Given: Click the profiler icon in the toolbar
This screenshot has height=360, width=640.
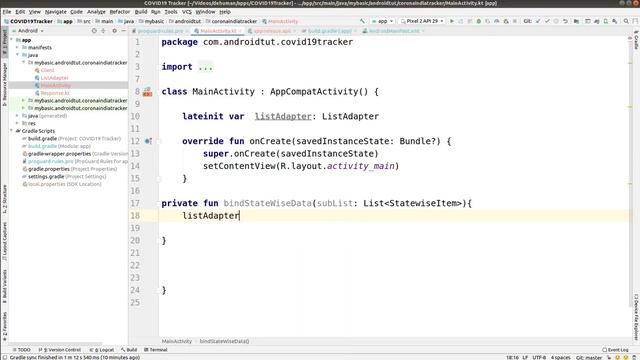Looking at the screenshot, I should point(497,21).
